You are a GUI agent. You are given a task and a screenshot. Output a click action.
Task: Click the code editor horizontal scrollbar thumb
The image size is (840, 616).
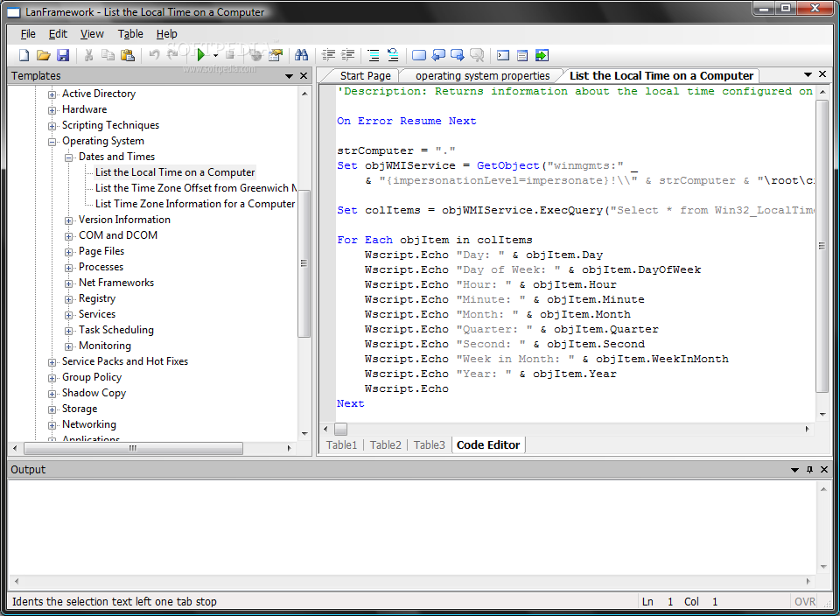click(340, 429)
